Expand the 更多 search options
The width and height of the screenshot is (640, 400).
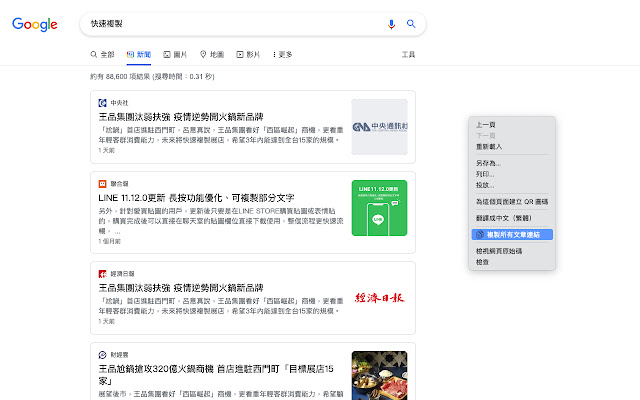click(282, 54)
